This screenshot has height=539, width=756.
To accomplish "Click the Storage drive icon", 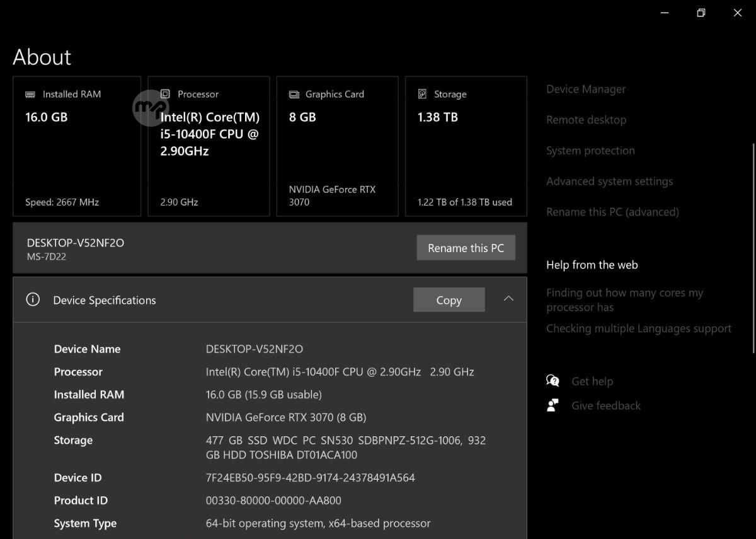I will point(422,94).
